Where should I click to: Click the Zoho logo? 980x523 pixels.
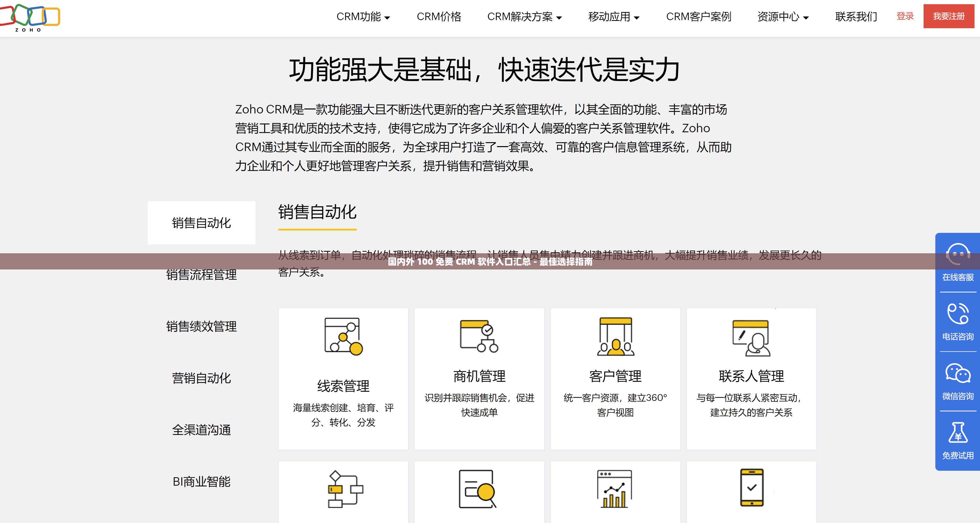coord(30,18)
